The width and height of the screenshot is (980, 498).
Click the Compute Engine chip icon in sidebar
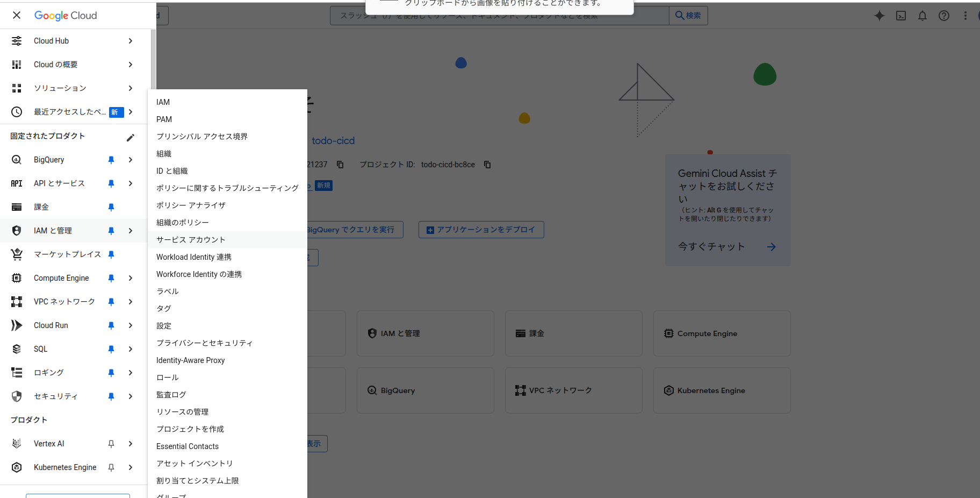(x=17, y=278)
